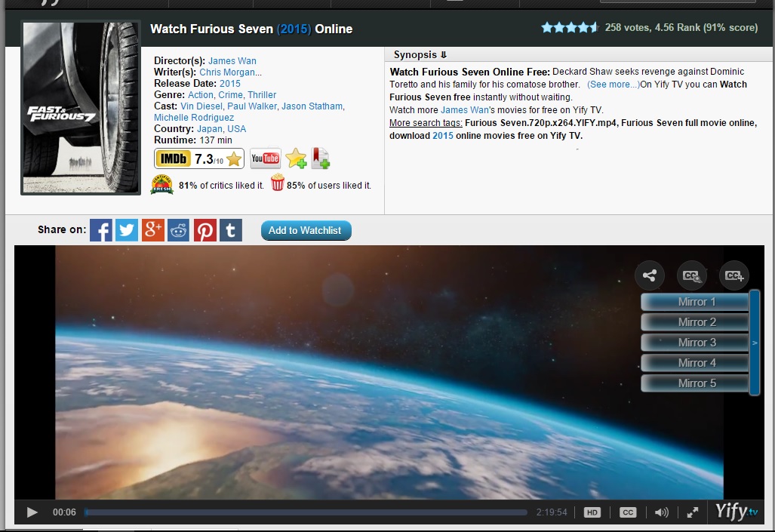Select Mirror 1 source

(696, 302)
